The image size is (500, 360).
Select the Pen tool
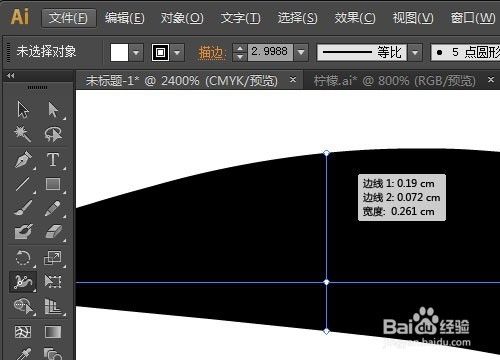point(23,159)
